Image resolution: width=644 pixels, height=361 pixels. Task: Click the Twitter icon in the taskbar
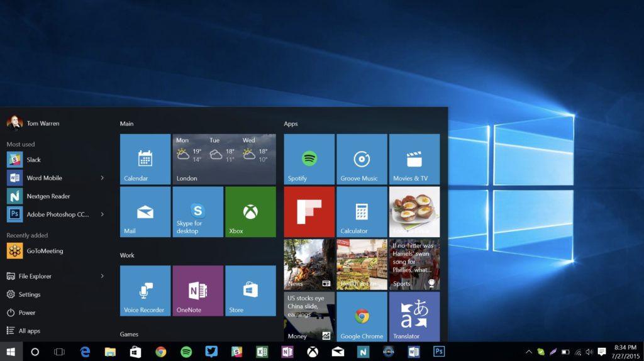[x=211, y=352]
